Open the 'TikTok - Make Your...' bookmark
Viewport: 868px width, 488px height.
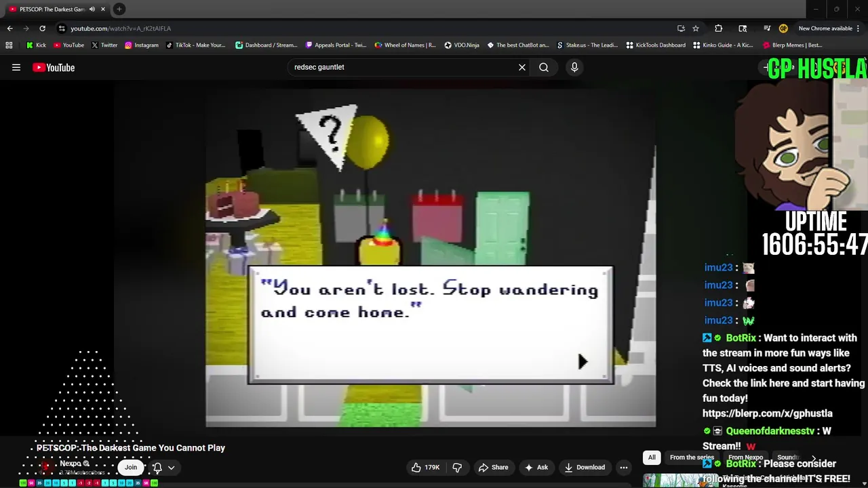pyautogui.click(x=195, y=45)
